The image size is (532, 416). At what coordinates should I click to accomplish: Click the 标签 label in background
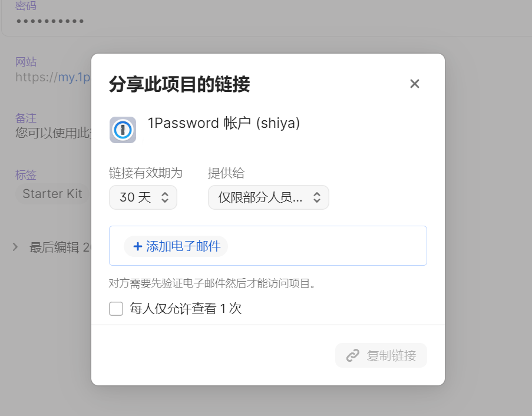[26, 175]
